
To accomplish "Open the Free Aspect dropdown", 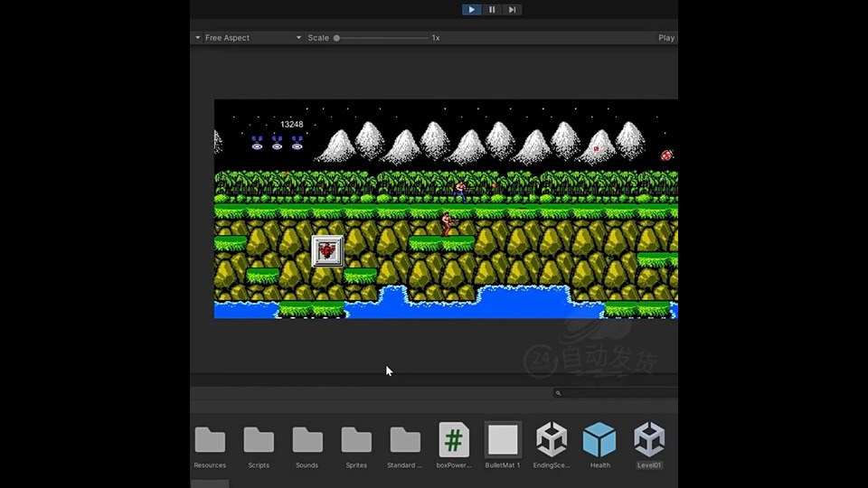I will click(x=253, y=38).
